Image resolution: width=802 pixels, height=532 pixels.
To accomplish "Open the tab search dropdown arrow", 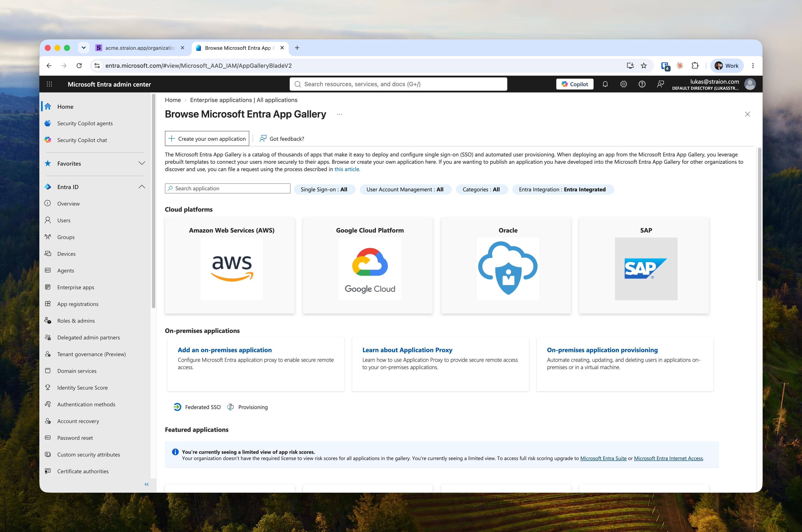I will (84, 48).
